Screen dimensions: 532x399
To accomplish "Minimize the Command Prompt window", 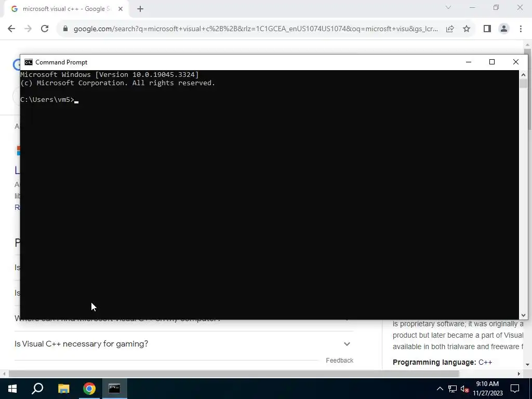I will [469, 62].
